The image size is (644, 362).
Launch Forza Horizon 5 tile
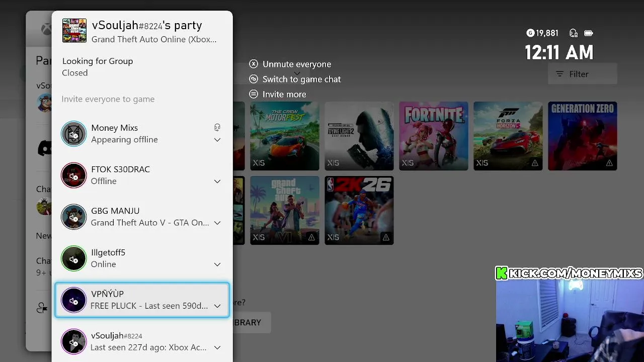(508, 136)
